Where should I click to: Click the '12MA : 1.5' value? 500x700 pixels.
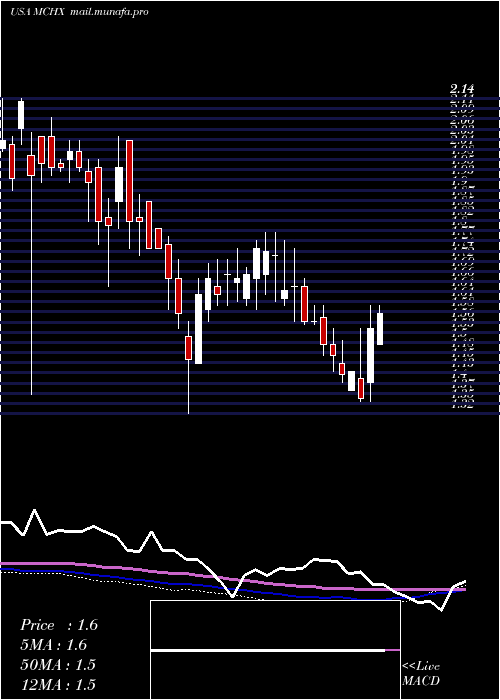(58, 684)
